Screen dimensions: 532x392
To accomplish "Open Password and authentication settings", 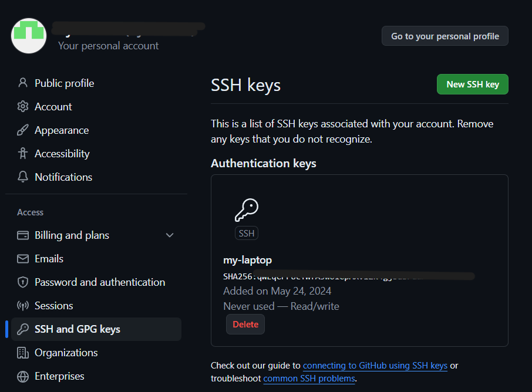I will click(x=100, y=282).
